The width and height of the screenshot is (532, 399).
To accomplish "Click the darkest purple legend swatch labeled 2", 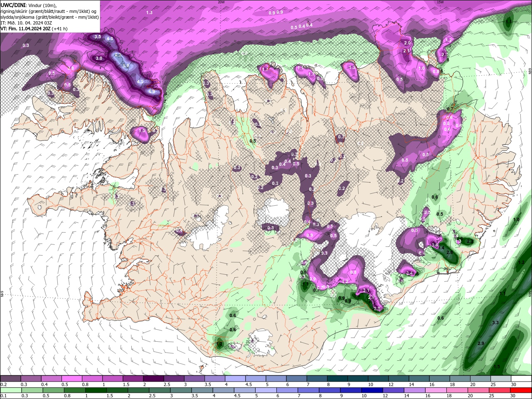I will [x=153, y=379].
